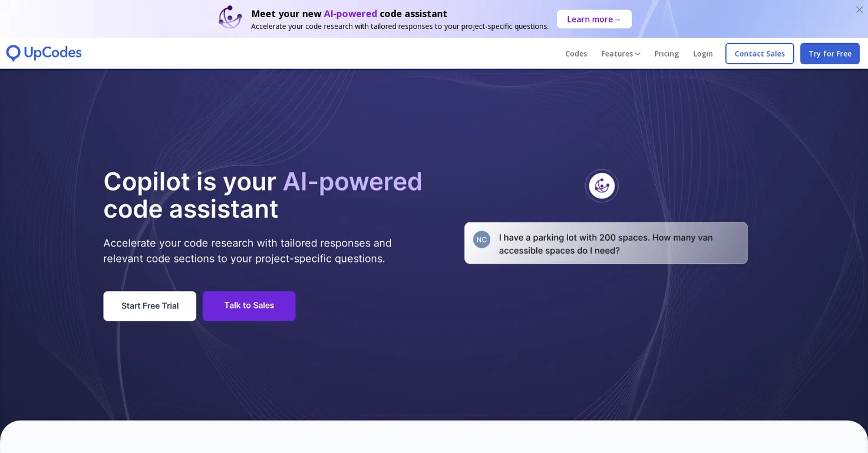Click the circular Copilot avatar icon
868x453 pixels.
(x=602, y=186)
